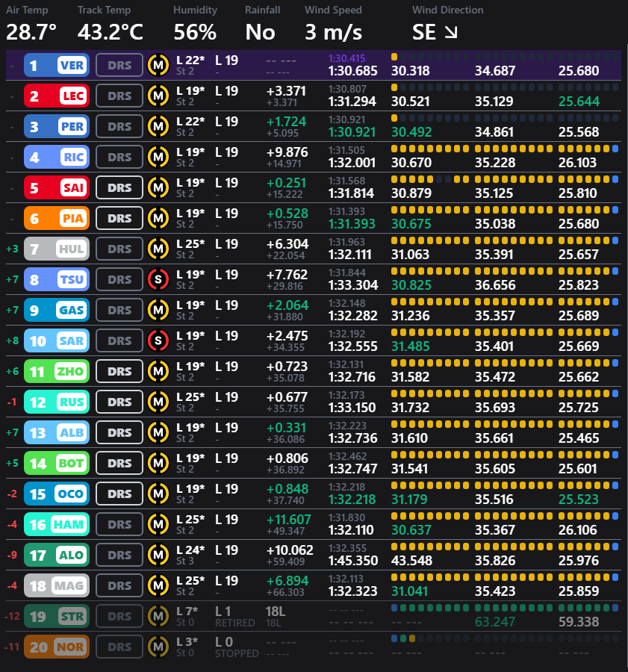Click TSU's sector two time 36.656
The width and height of the screenshot is (628, 672).
495,285
